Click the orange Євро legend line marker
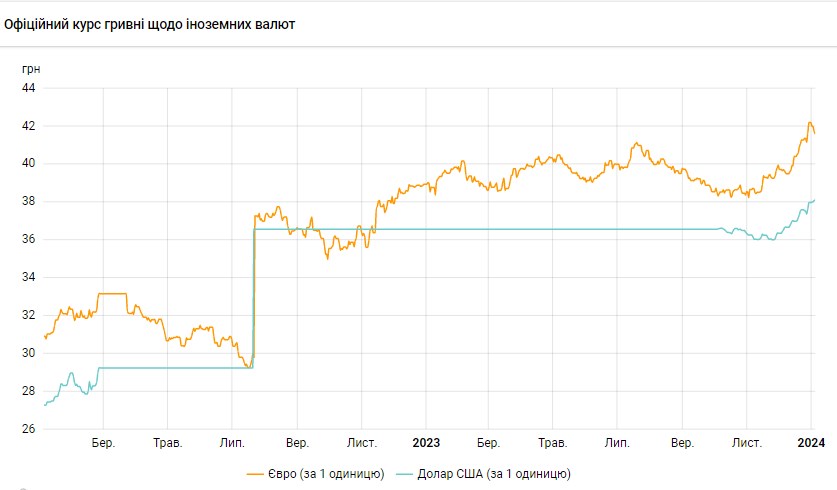 tap(255, 473)
